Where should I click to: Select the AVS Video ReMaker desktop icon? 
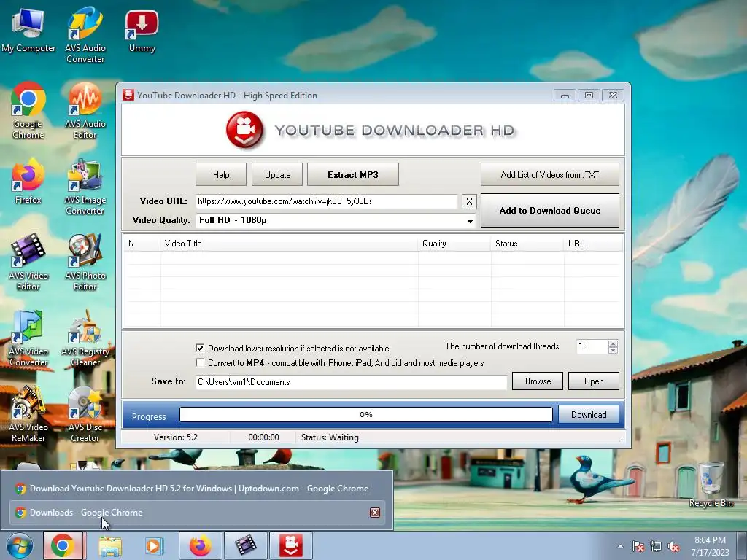28,414
